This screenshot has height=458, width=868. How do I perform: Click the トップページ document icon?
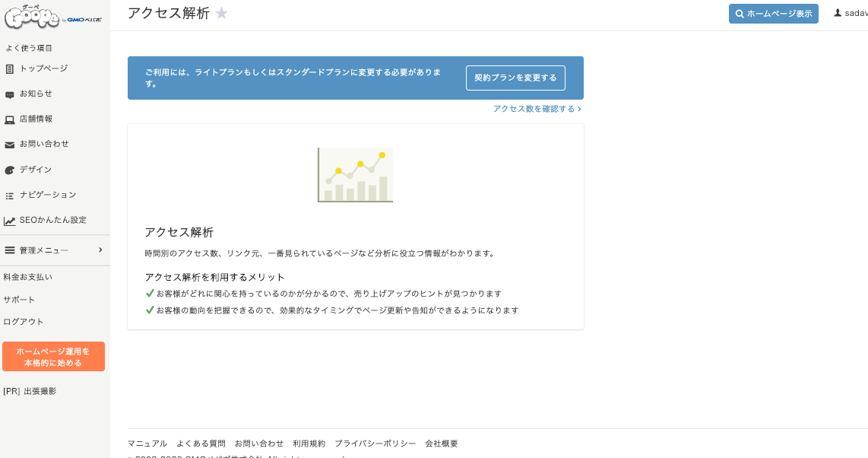tap(9, 69)
